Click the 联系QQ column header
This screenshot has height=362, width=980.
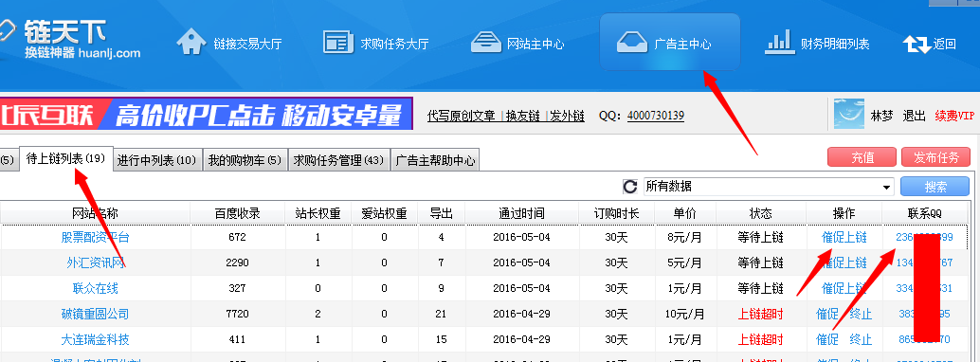click(x=924, y=213)
